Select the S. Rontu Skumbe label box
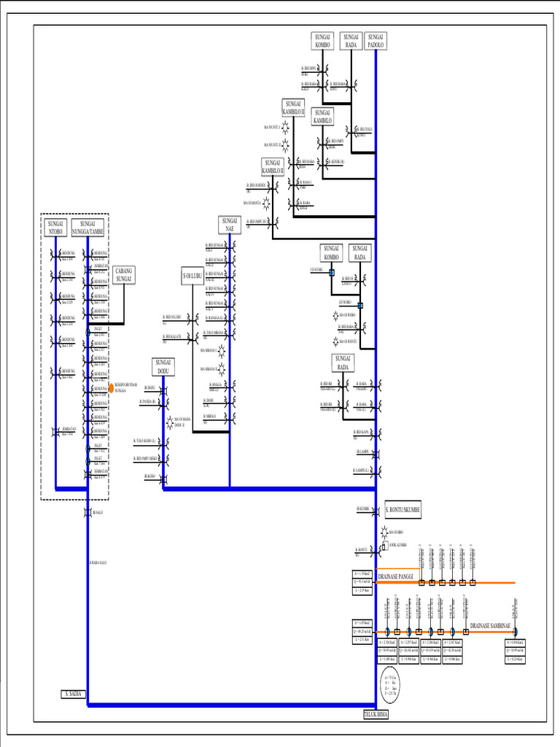This screenshot has width=560, height=747. 402,510
